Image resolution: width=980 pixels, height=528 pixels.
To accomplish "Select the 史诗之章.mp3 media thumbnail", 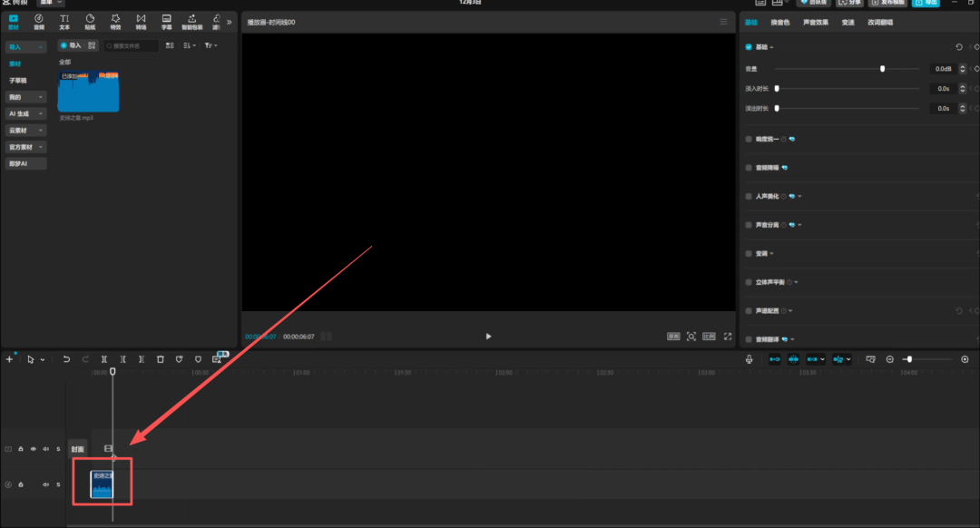I will click(88, 93).
